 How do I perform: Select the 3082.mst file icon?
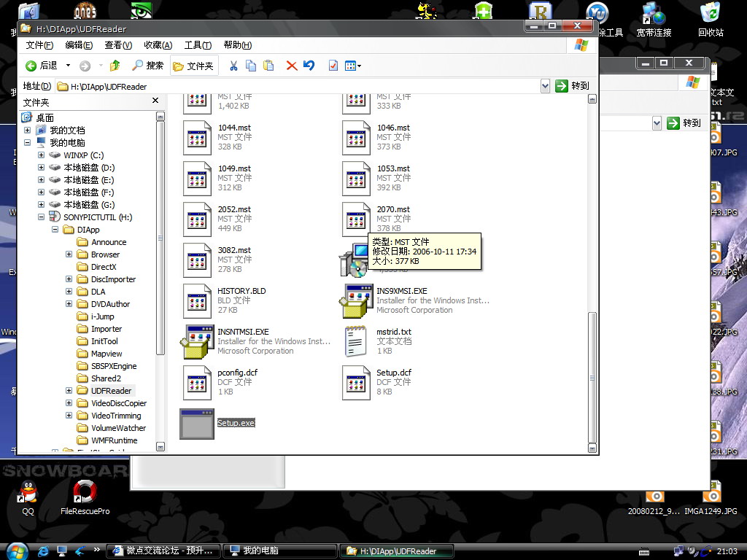(197, 260)
